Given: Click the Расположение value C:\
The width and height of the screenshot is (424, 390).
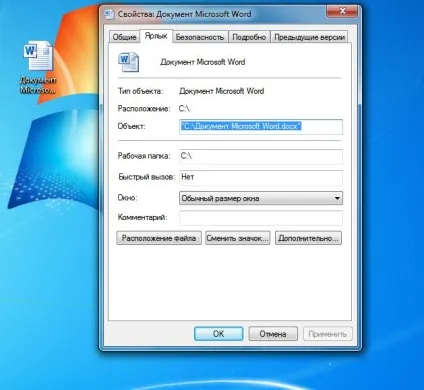Looking at the screenshot, I should point(184,109).
